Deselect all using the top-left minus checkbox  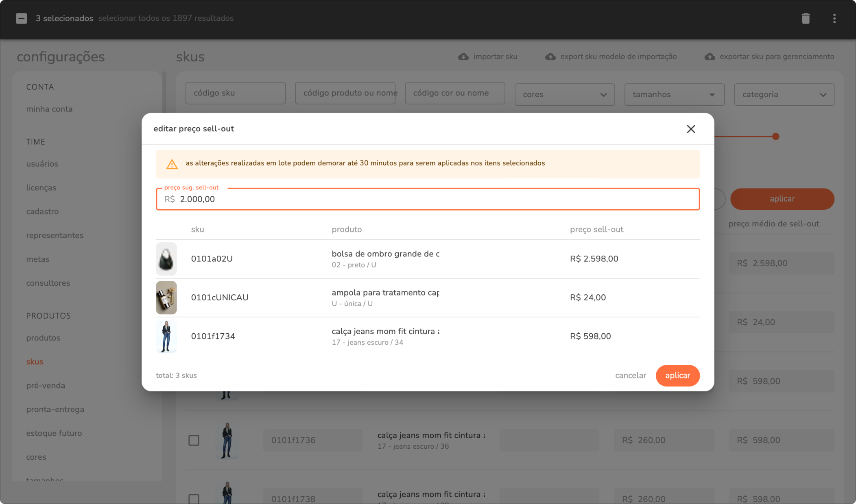pyautogui.click(x=22, y=18)
